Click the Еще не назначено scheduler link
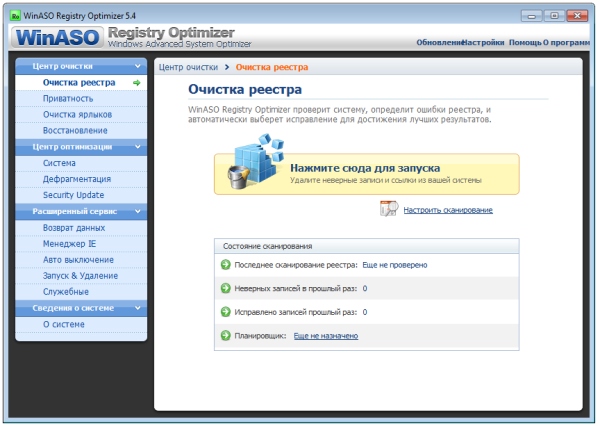Screen dimensions: 600x426 coord(325,336)
